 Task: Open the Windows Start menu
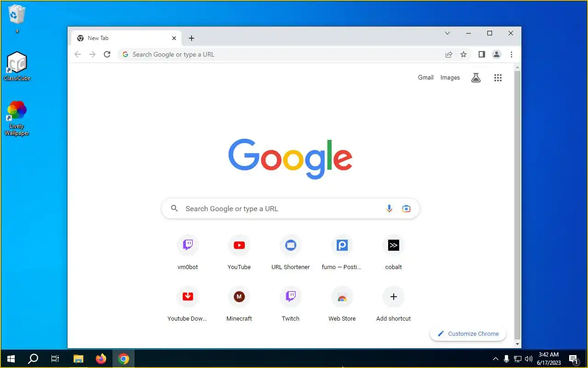11,359
